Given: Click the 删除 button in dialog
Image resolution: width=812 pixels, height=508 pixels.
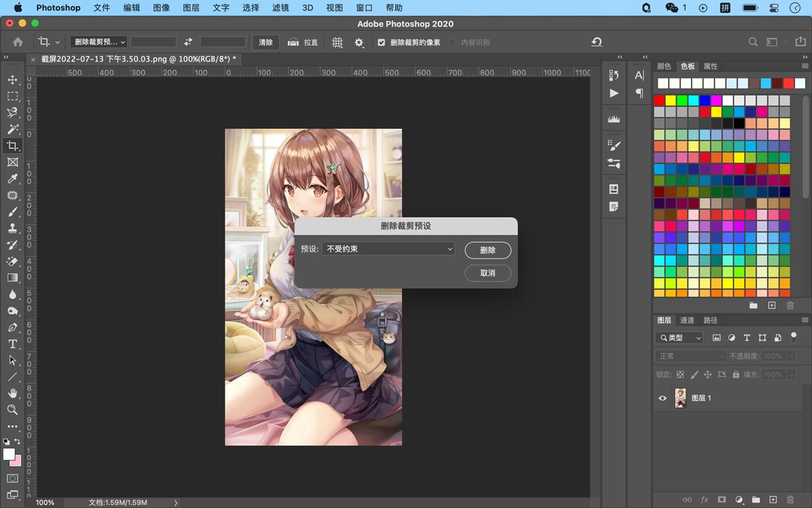Looking at the screenshot, I should [488, 250].
